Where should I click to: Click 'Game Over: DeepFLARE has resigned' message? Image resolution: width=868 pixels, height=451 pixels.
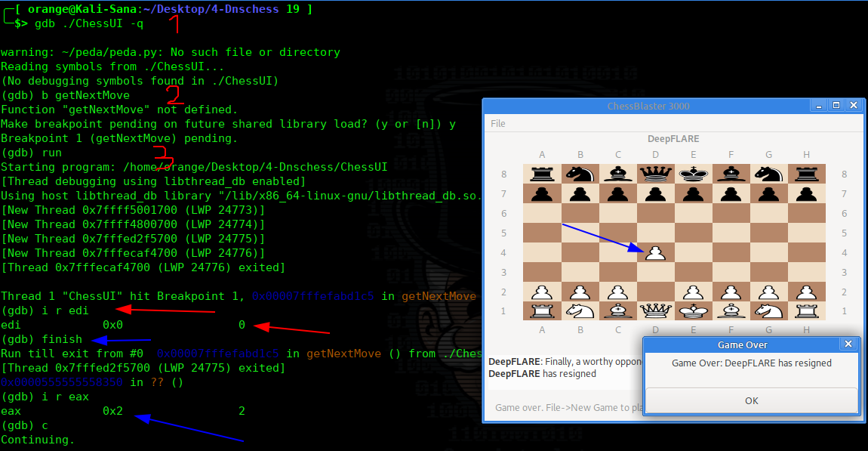751,363
